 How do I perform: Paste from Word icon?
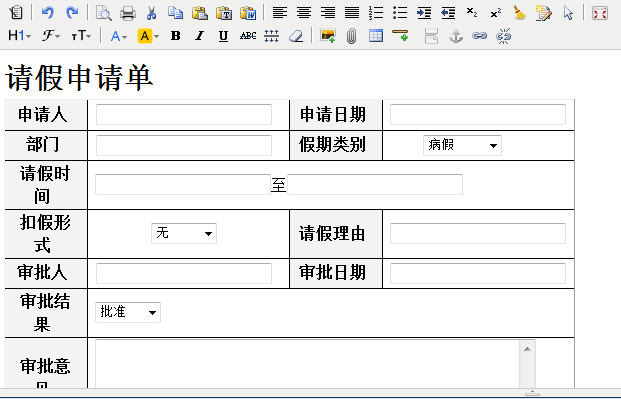click(248, 13)
